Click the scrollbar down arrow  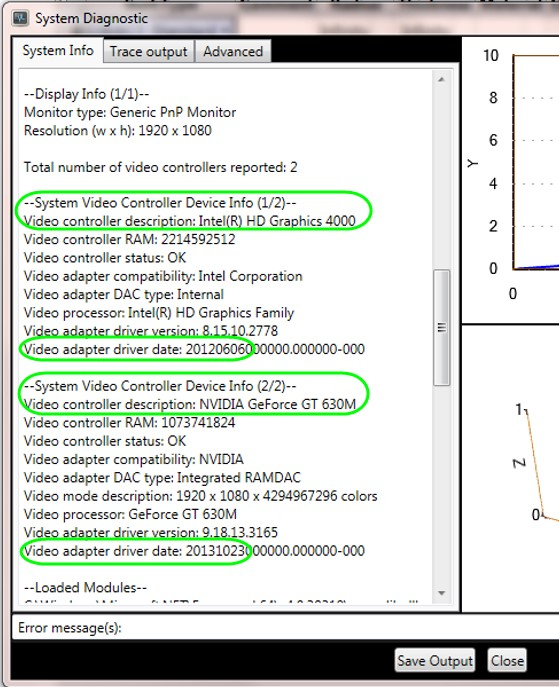point(442,593)
